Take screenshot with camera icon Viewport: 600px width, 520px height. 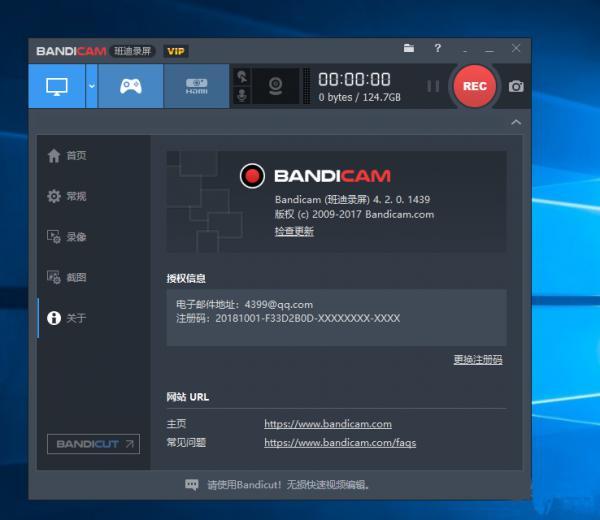516,86
